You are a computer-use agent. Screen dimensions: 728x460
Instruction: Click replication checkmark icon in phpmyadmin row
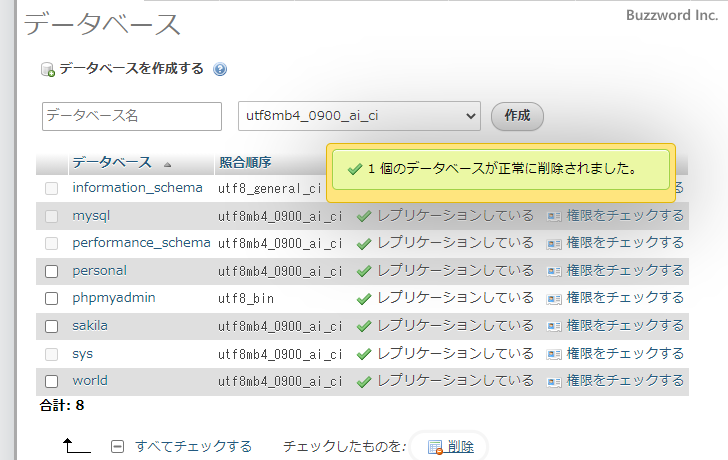tap(364, 298)
